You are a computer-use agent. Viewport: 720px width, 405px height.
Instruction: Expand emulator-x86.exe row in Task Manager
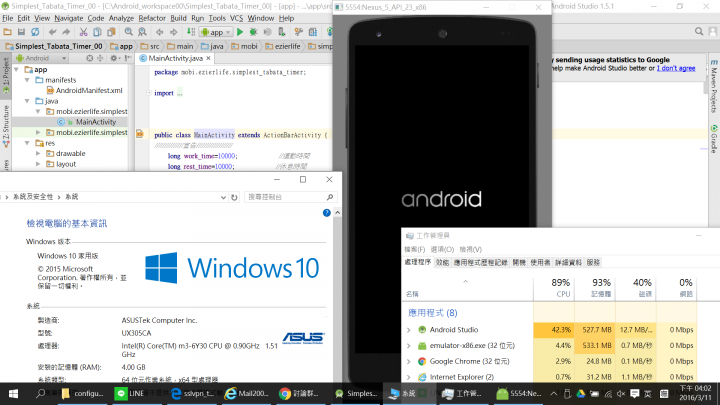click(x=409, y=345)
